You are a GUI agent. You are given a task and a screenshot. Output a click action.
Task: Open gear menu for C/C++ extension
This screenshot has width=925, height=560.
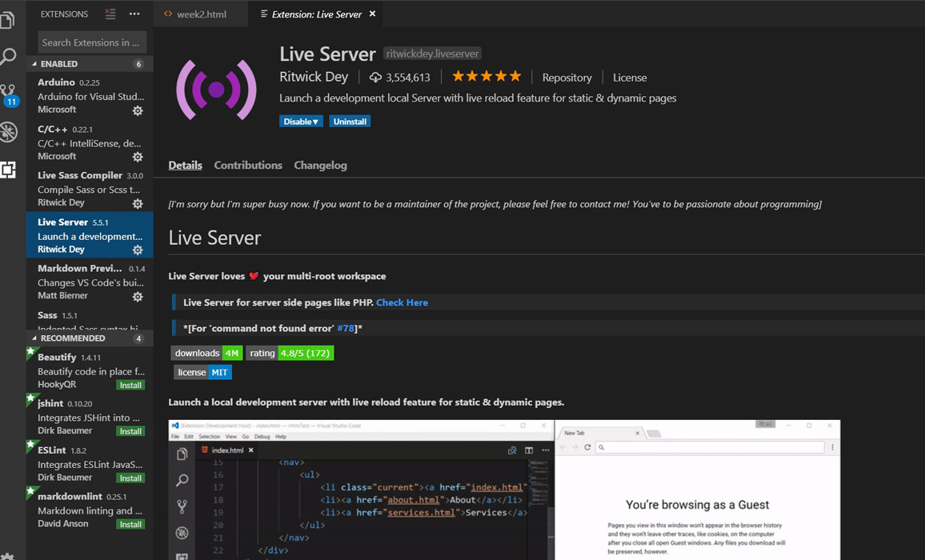pos(138,157)
